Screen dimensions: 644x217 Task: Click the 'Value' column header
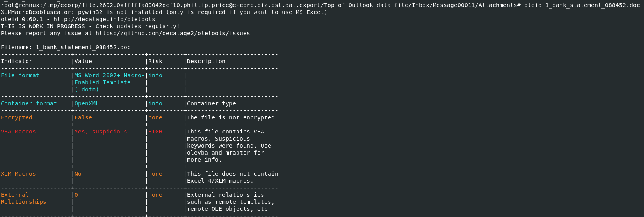[x=83, y=61]
